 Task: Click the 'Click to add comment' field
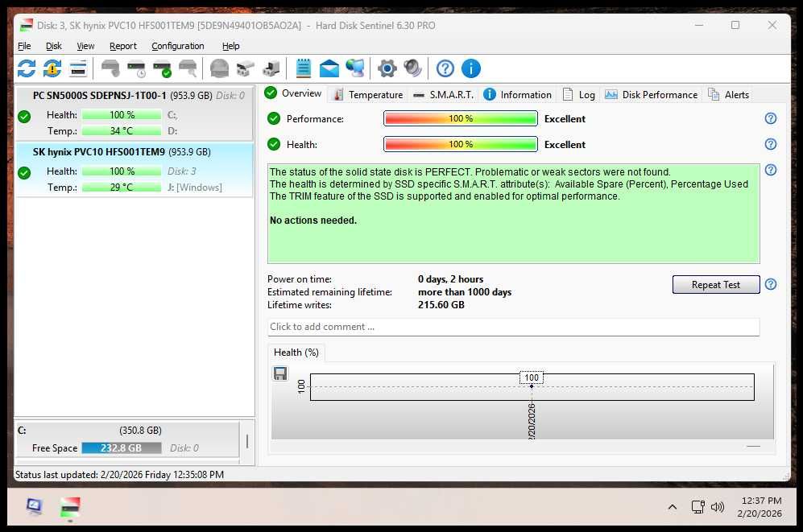(x=513, y=327)
